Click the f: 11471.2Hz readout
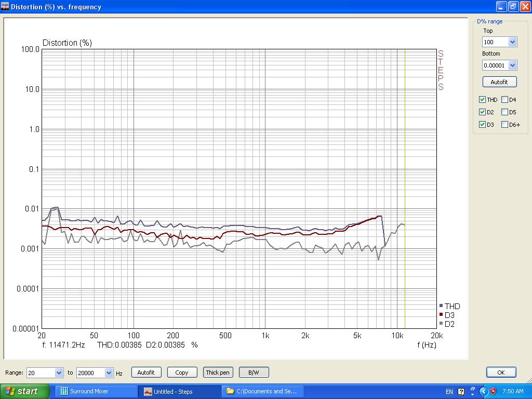 pos(63,345)
